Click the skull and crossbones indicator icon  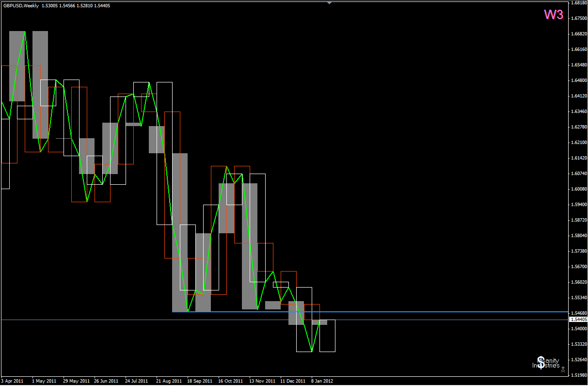tap(563, 370)
